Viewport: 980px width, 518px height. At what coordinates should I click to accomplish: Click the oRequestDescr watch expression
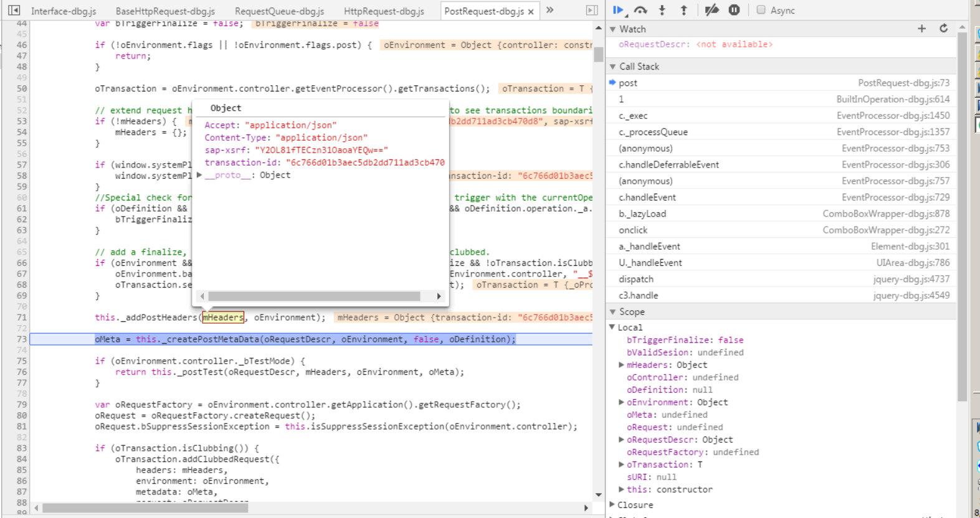[x=695, y=44]
